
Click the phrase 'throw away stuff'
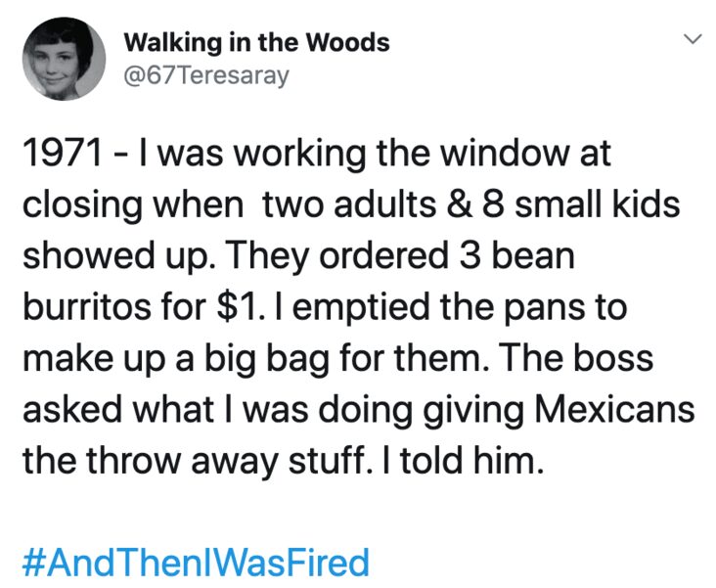227,462
